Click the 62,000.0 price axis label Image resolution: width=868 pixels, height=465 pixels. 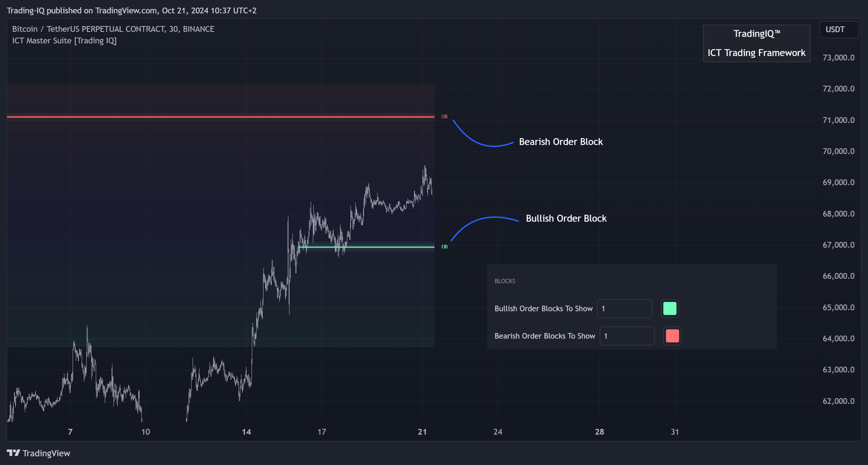(x=838, y=401)
